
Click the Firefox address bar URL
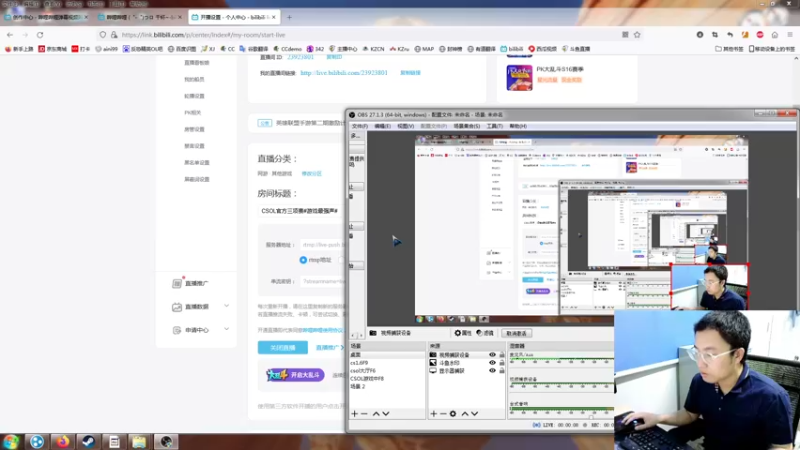coord(203,35)
